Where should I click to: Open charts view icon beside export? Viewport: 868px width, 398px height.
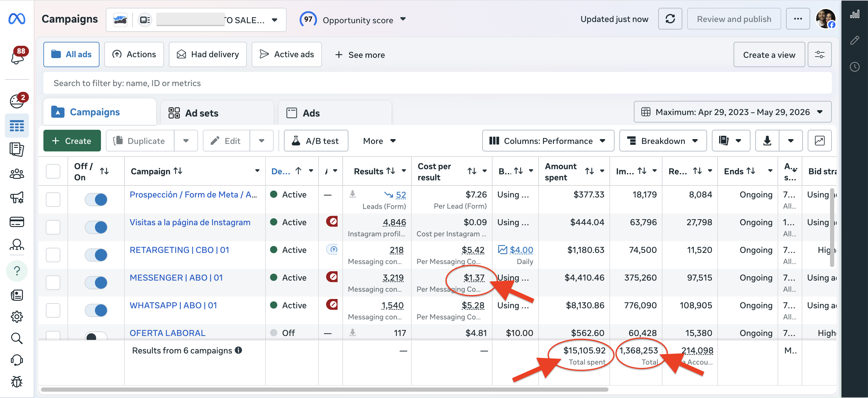click(x=819, y=141)
